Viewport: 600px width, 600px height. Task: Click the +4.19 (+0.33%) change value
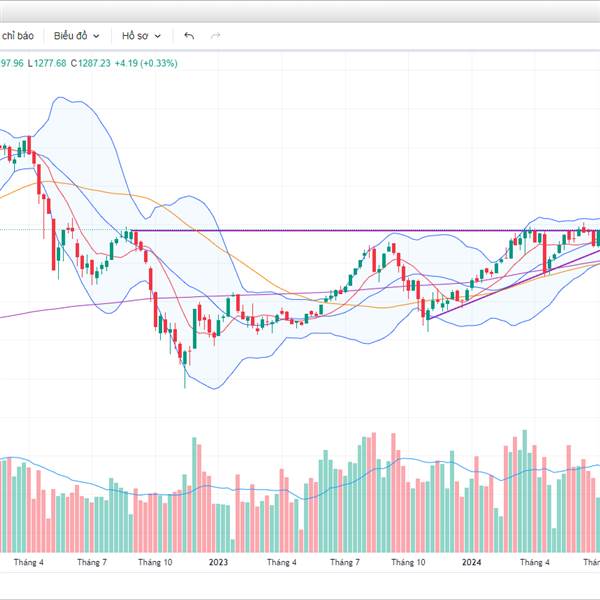[145, 64]
